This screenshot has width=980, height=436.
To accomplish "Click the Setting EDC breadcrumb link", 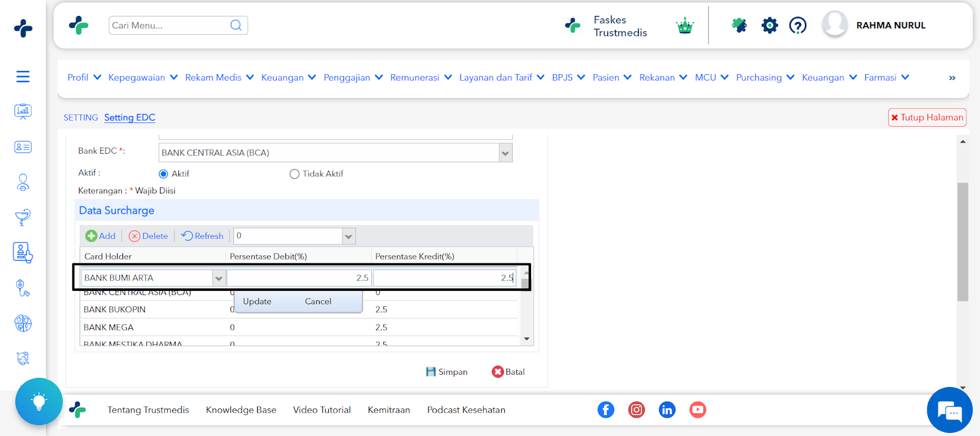I will click(130, 118).
